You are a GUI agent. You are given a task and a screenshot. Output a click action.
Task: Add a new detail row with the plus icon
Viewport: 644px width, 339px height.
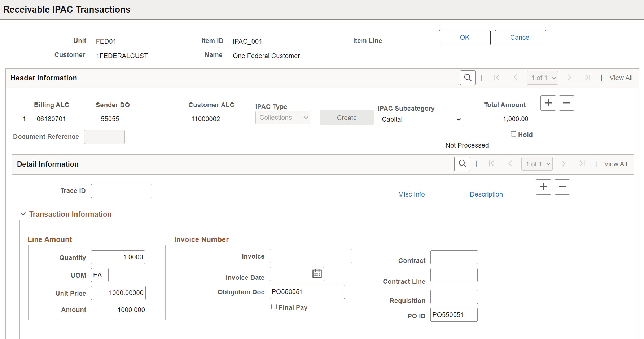pos(543,187)
